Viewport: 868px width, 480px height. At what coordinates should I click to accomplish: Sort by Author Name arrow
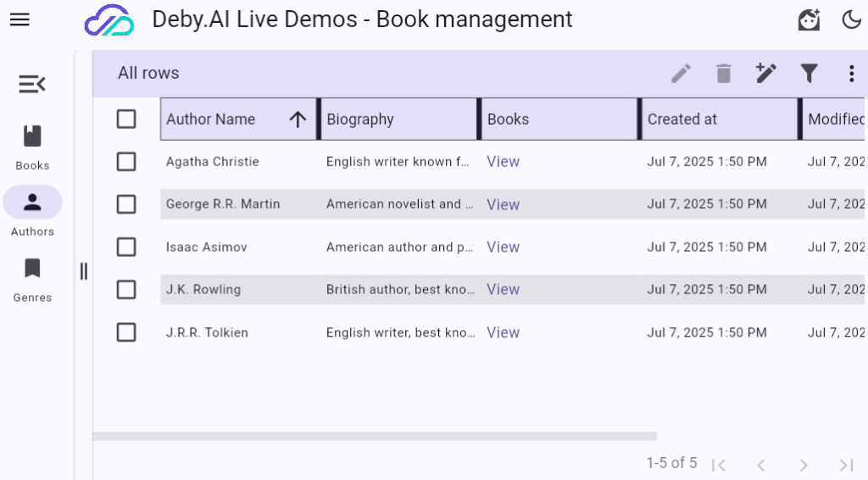pyautogui.click(x=298, y=120)
